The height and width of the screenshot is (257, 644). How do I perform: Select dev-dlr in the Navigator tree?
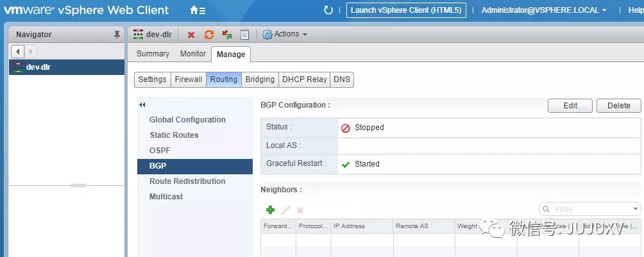(x=67, y=67)
